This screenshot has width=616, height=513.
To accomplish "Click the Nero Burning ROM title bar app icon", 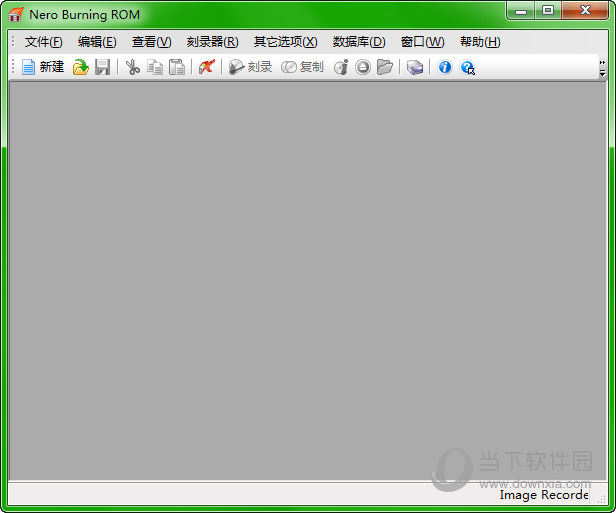I will pyautogui.click(x=16, y=15).
